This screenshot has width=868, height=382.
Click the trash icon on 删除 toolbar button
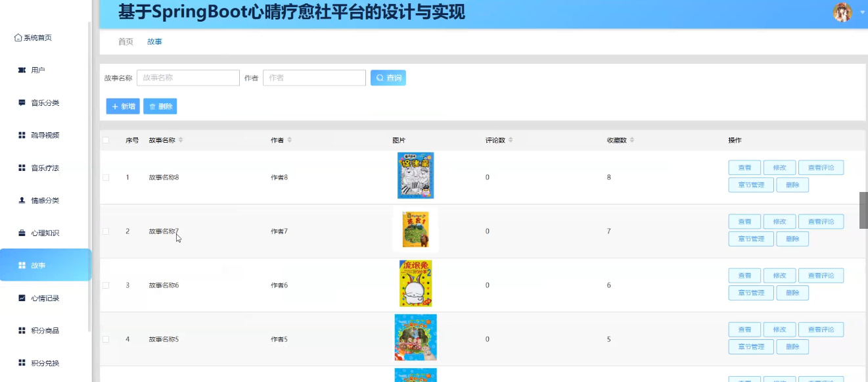point(152,106)
